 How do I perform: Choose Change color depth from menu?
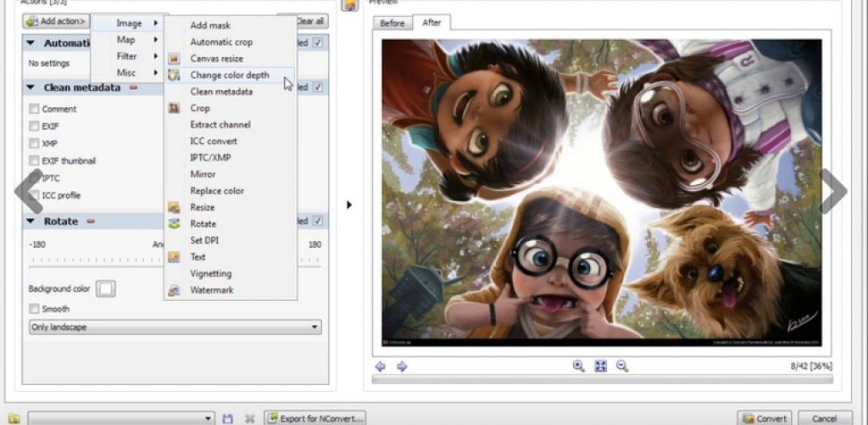tap(229, 75)
